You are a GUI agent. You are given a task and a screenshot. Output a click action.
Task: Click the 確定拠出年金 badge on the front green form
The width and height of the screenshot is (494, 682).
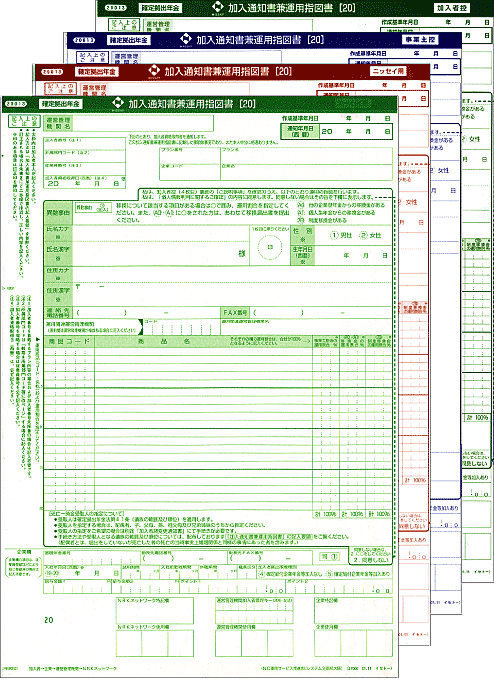point(61,104)
